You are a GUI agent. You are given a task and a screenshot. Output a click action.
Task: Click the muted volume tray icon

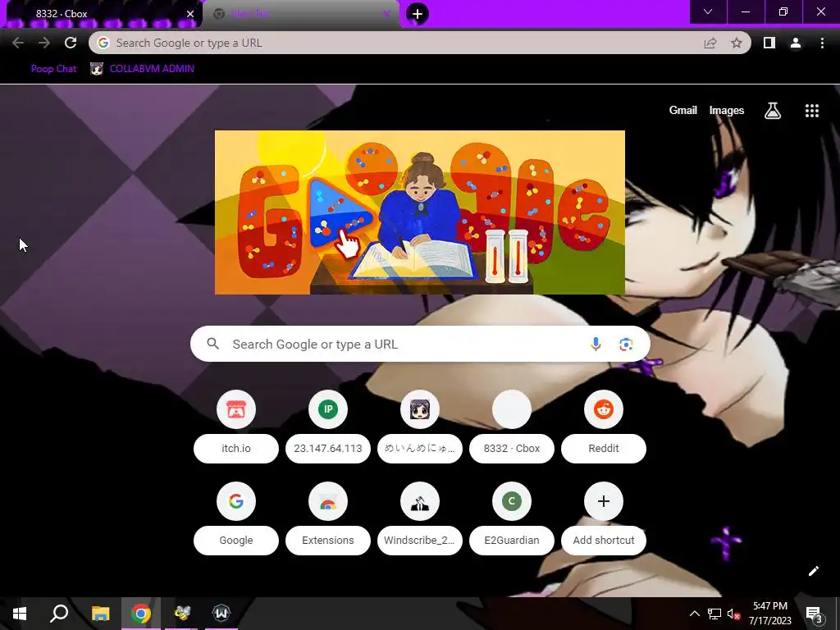click(733, 614)
